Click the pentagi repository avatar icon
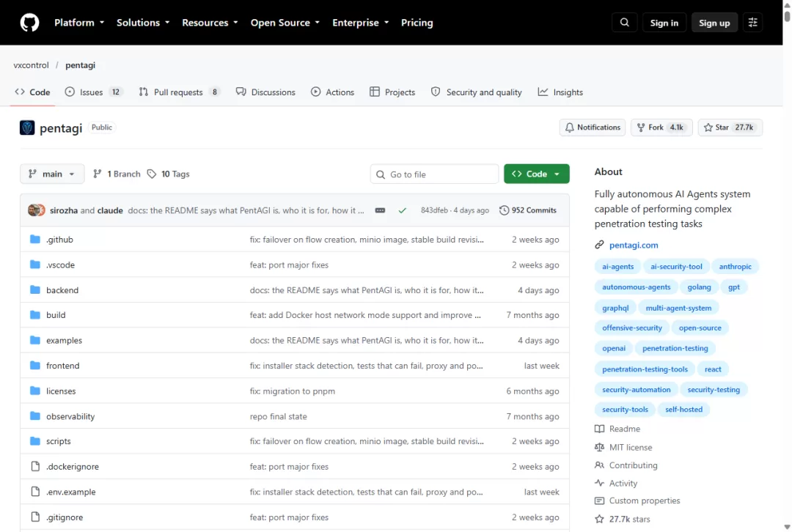The height and width of the screenshot is (532, 792). pyautogui.click(x=27, y=128)
